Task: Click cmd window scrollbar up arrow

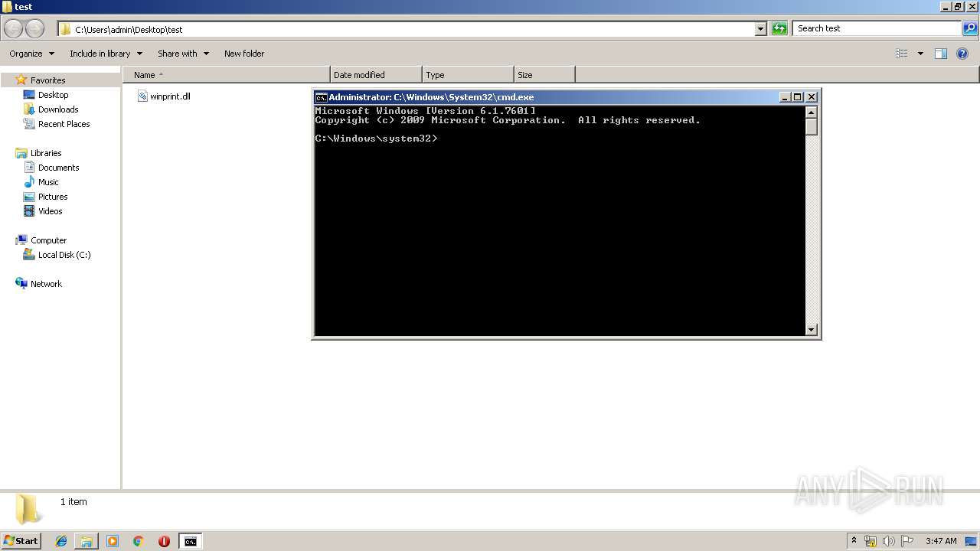Action: [x=812, y=112]
